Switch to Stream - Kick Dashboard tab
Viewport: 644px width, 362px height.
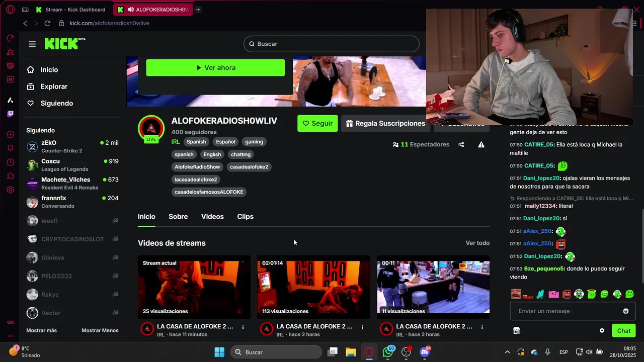70,10
